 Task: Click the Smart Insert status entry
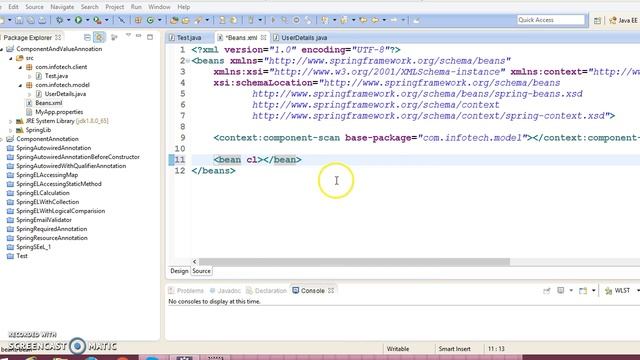point(454,349)
